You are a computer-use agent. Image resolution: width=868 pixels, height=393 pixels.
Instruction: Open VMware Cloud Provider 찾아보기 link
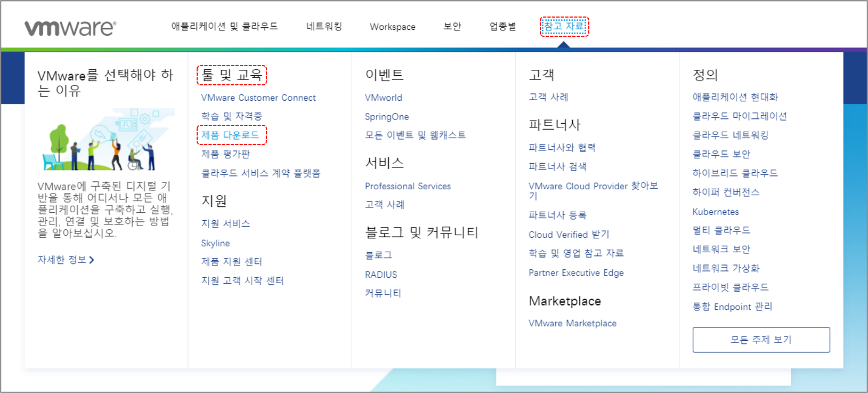point(593,190)
